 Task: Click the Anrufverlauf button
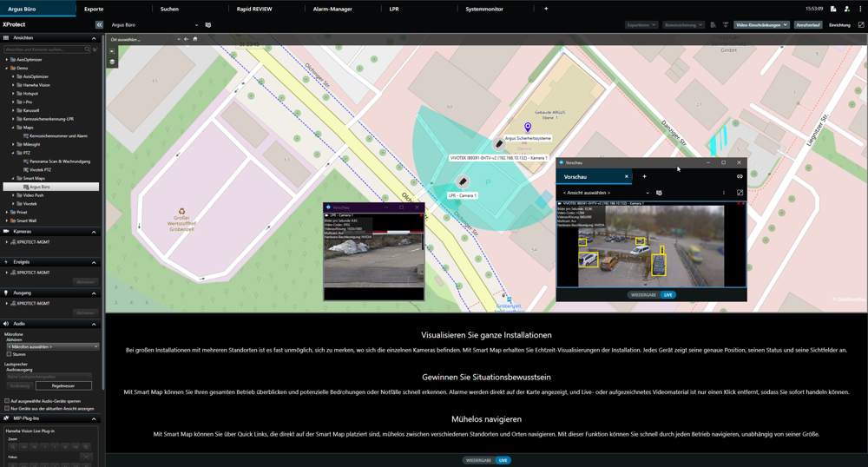808,25
